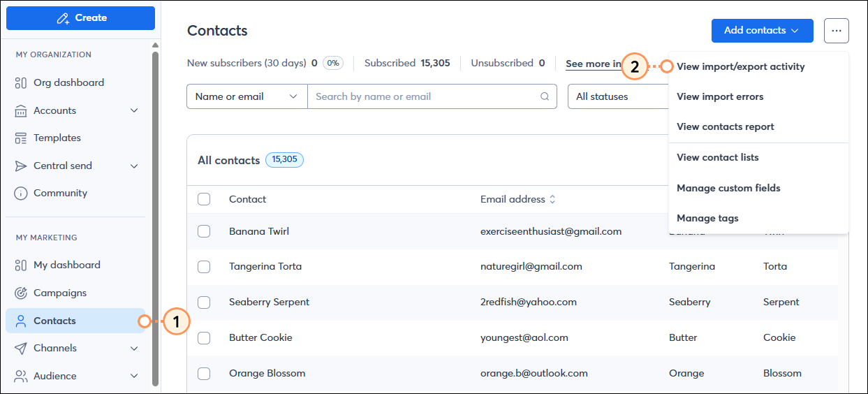
Task: Open Banana Twirl contact name
Action: click(259, 231)
